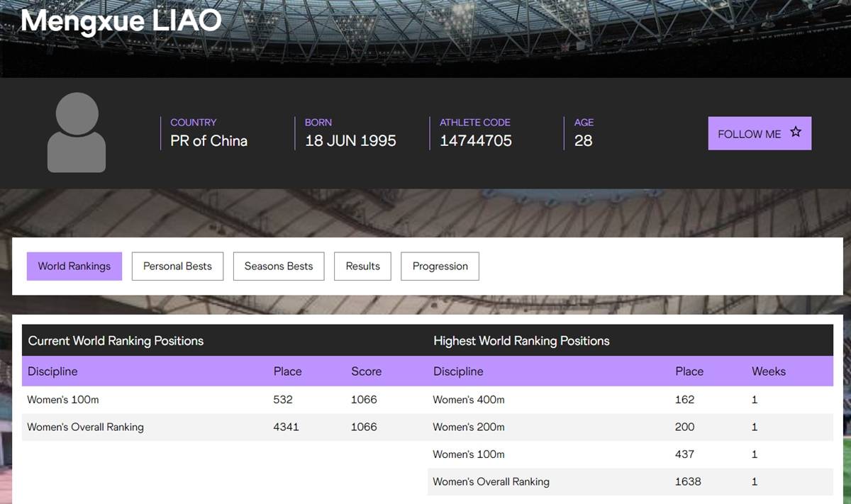Viewport: 851px width, 504px height.
Task: Click the athlete profile avatar placeholder
Action: point(77,133)
